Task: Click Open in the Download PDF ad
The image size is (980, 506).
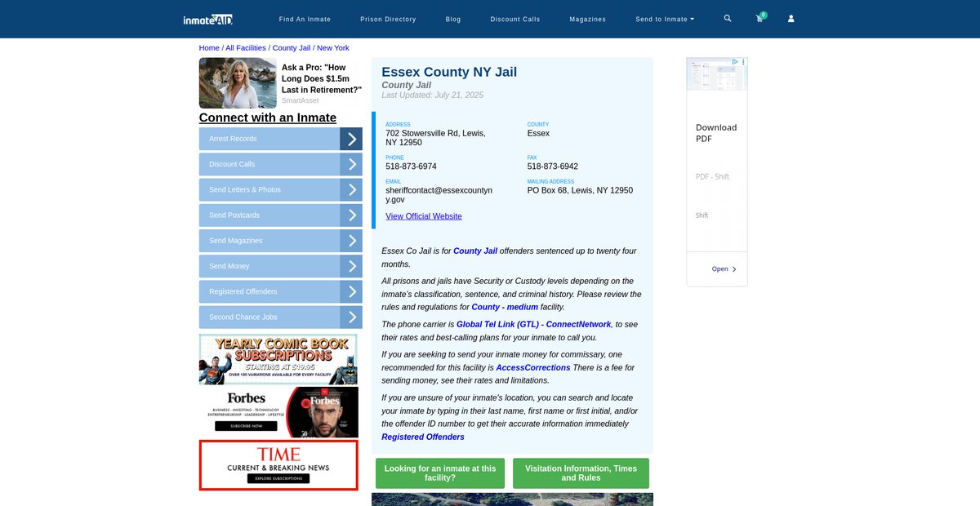Action: 724,269
